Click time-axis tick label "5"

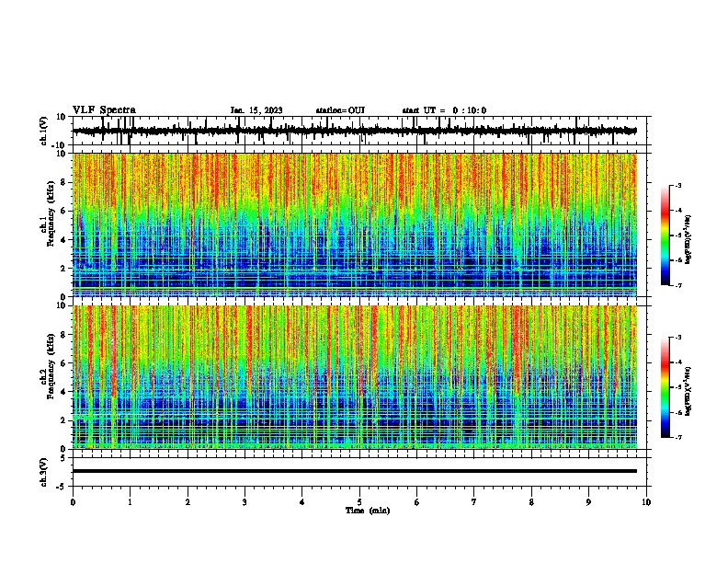359,502
